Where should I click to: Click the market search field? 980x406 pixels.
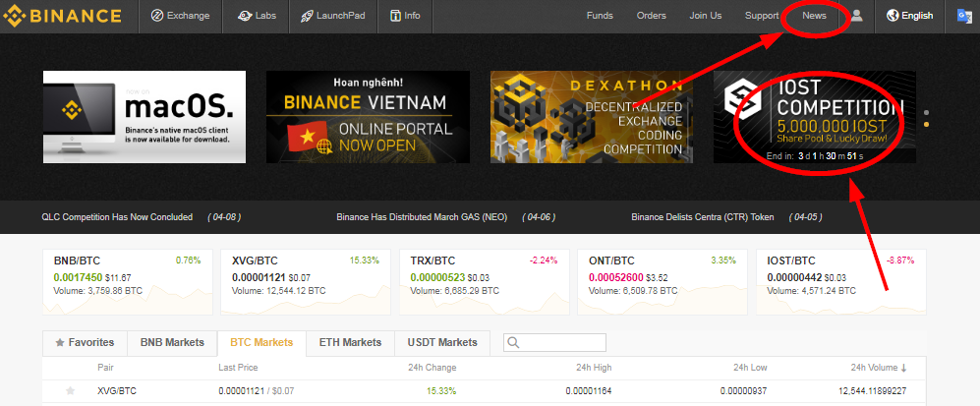pos(555,342)
